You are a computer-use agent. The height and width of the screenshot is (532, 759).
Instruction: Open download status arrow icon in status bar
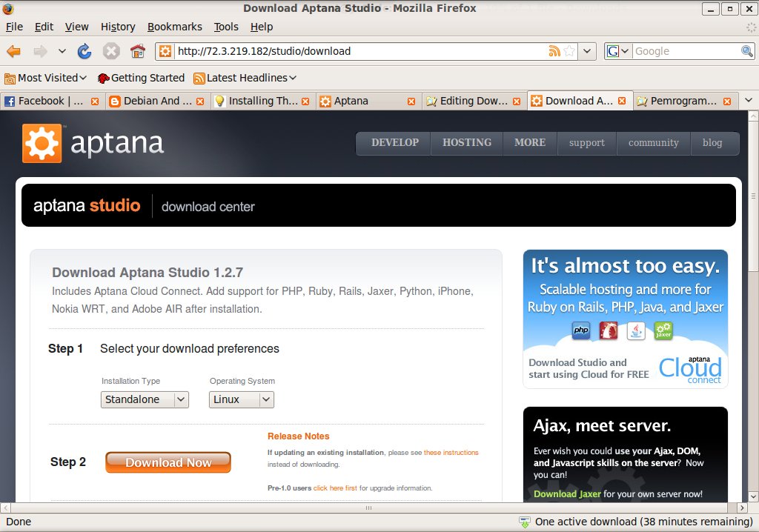(x=525, y=522)
